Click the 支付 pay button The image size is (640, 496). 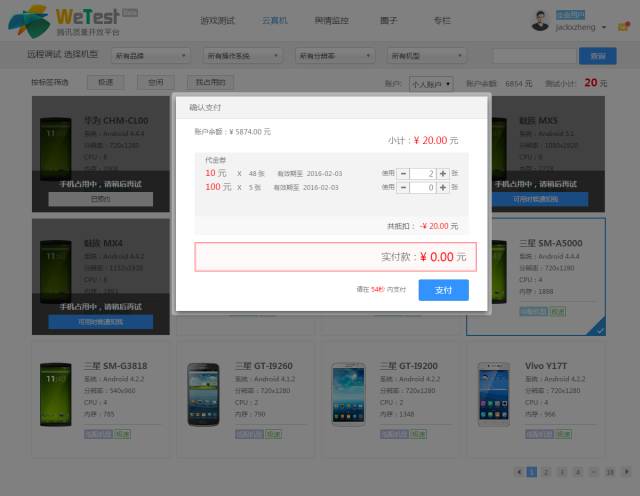click(x=443, y=290)
